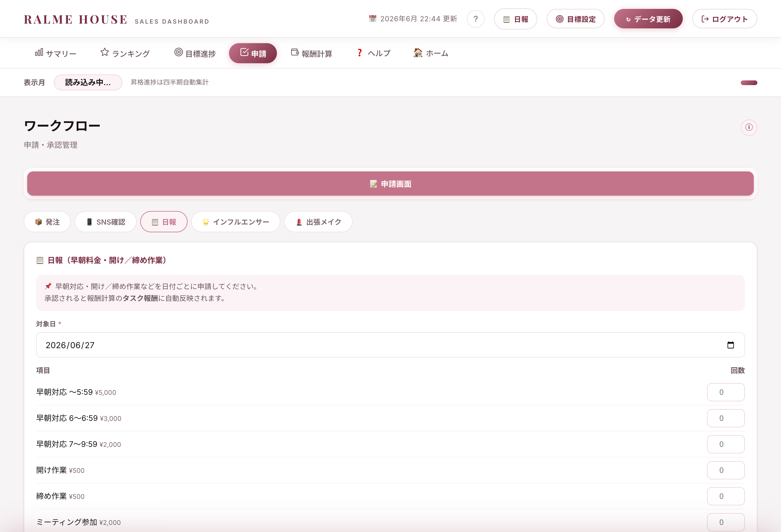Click the ¥5,000 price label
Screen dimensions: 781x532
click(x=106, y=392)
